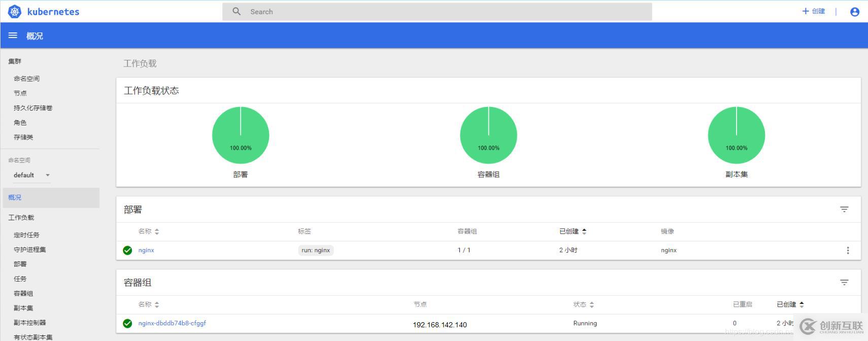Click the 镜像 column header
The width and height of the screenshot is (868, 341).
coord(667,231)
